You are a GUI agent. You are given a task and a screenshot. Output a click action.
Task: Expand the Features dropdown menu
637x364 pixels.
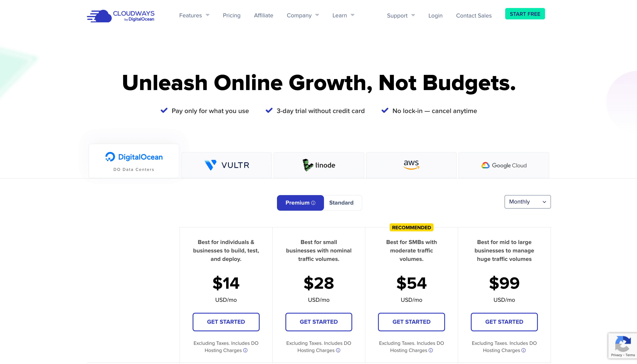click(x=194, y=15)
